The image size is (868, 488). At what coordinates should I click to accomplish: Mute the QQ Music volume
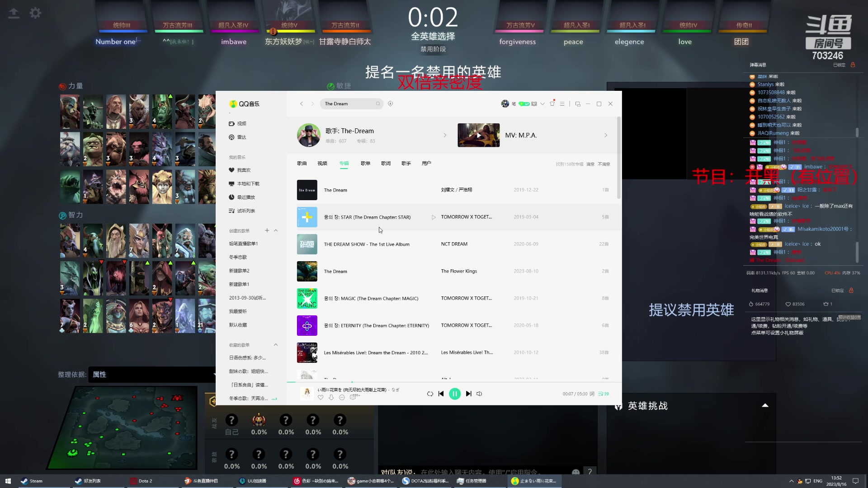pyautogui.click(x=479, y=394)
